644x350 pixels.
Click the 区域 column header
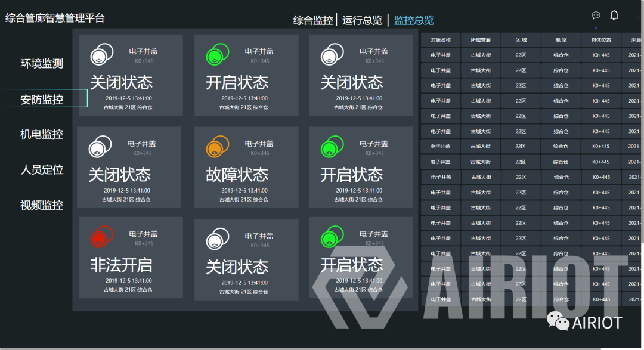tap(521, 40)
